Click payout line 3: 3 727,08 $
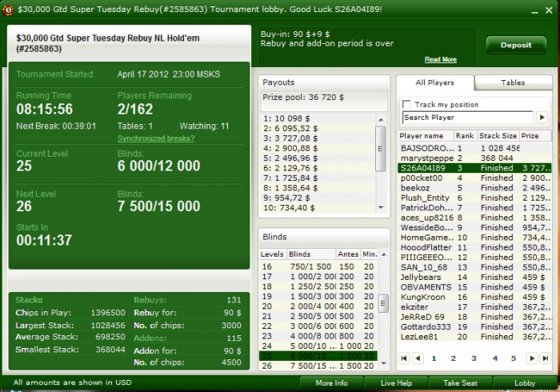Screen dimensions: 560x392 coord(318,138)
